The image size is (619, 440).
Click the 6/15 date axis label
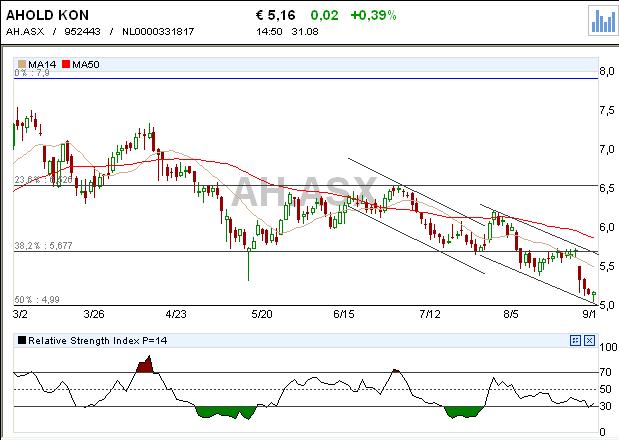(344, 314)
